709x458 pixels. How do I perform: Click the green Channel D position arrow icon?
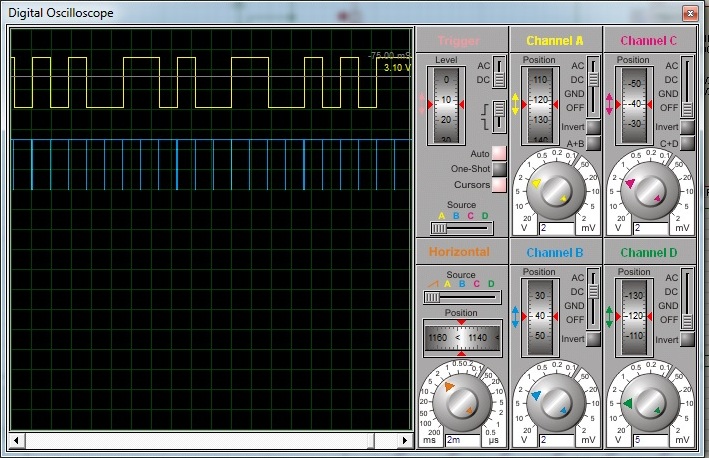click(x=609, y=316)
